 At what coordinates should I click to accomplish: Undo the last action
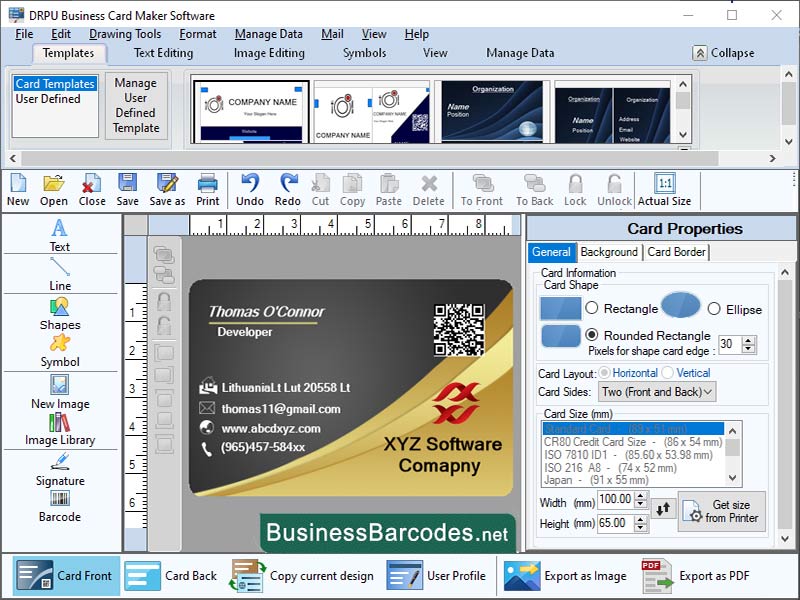(250, 189)
